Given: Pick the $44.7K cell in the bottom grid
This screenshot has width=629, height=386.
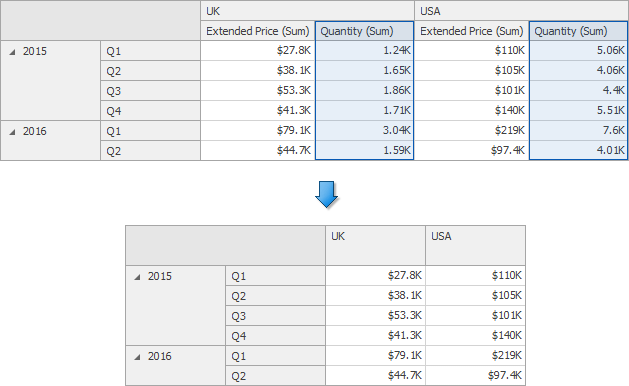Looking at the screenshot, I should [x=375, y=376].
